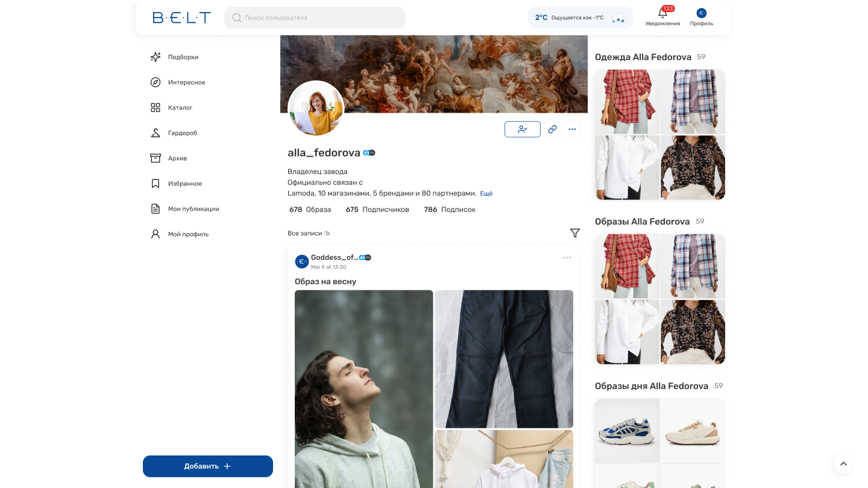Click the BELT logo
Image resolution: width=868 pixels, height=488 pixels.
coord(181,17)
